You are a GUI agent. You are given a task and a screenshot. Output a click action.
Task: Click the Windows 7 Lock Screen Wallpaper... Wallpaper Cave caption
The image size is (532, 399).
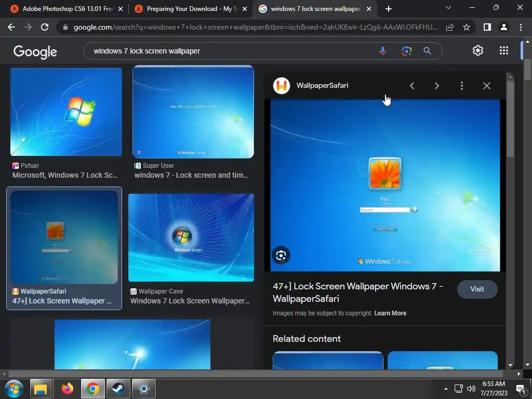click(190, 301)
